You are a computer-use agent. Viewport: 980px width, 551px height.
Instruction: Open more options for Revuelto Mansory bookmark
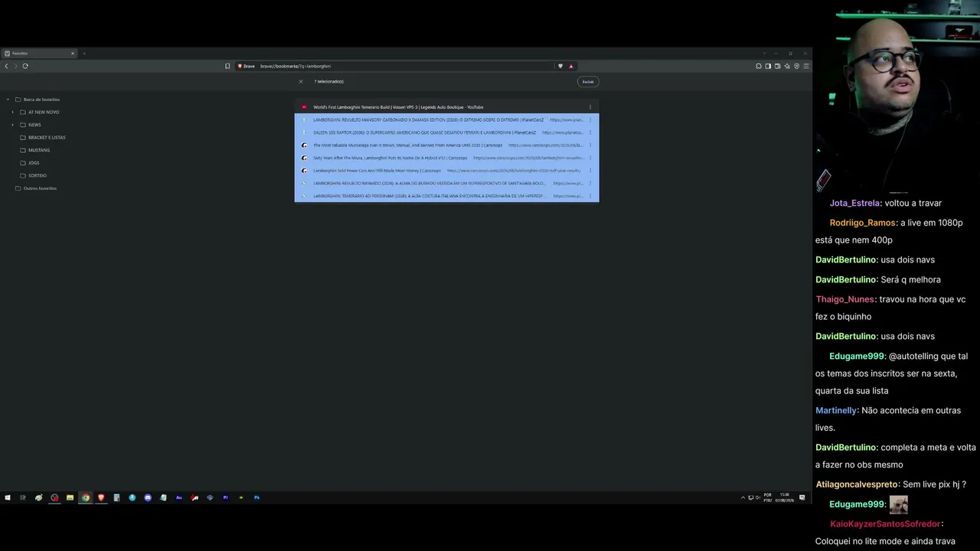(x=590, y=120)
